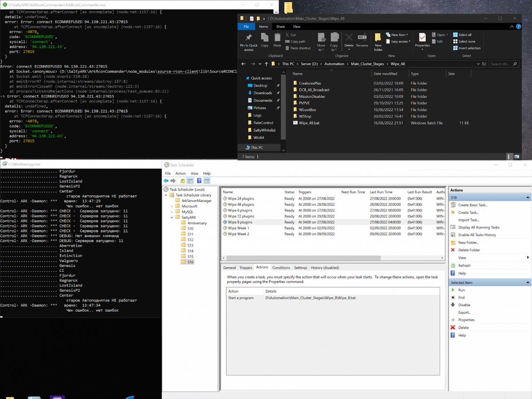Switch to the View tab in Explorer
Screen dimensions: 532x399
coord(296,27)
